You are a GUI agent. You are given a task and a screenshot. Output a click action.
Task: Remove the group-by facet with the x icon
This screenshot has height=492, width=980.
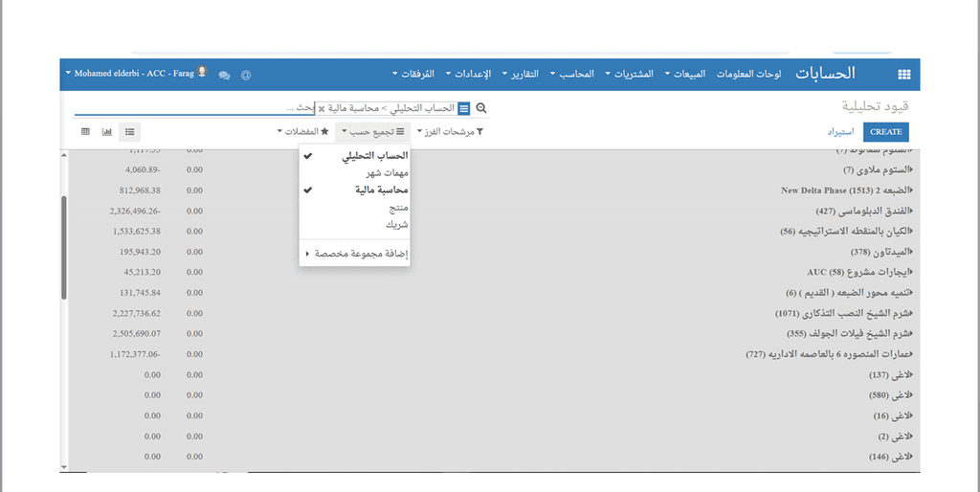pyautogui.click(x=322, y=109)
